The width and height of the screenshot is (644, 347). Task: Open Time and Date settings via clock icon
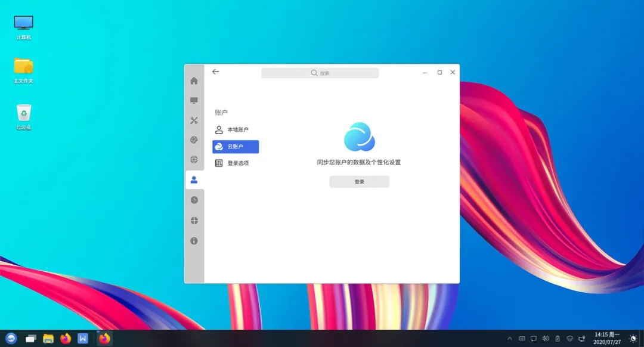pos(193,200)
